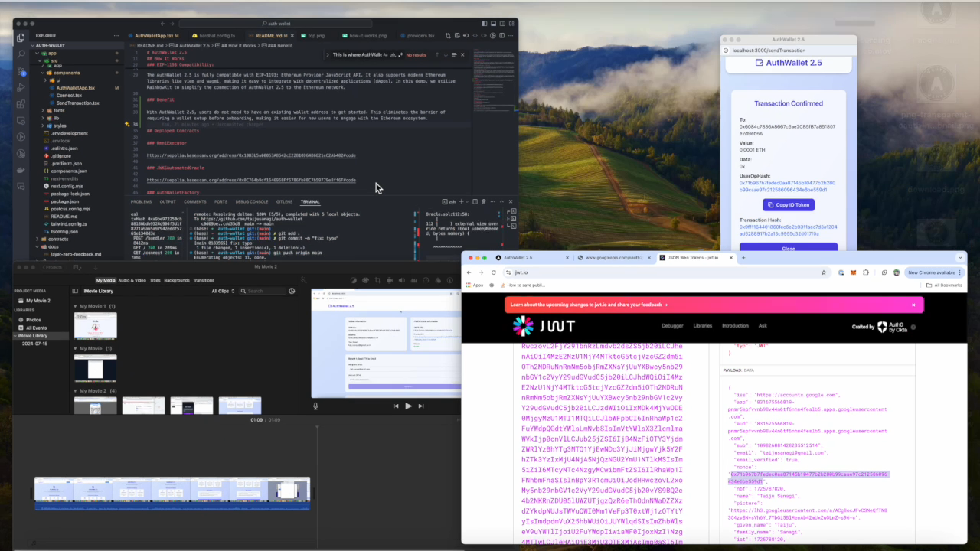Reload the jwt.io page in Chrome

coord(494,272)
